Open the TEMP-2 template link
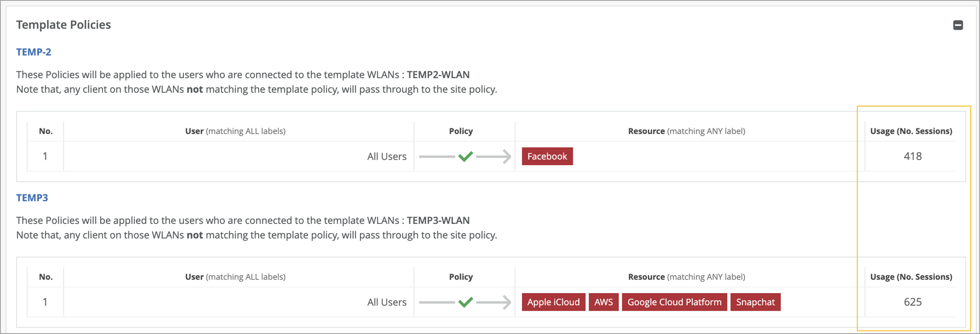 tap(34, 52)
